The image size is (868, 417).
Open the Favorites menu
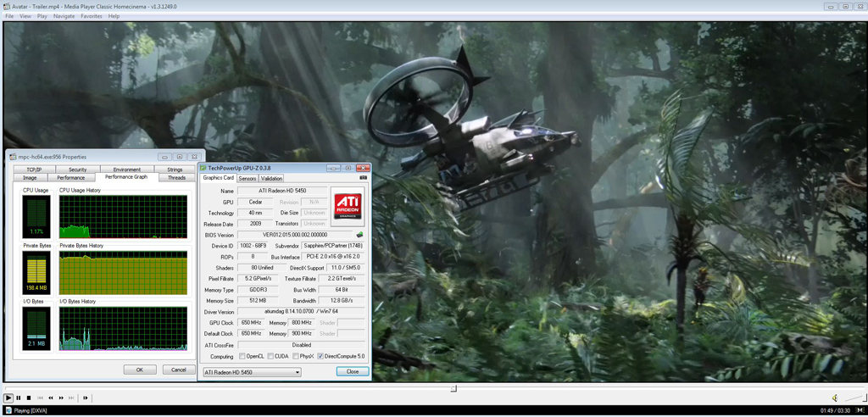[92, 16]
